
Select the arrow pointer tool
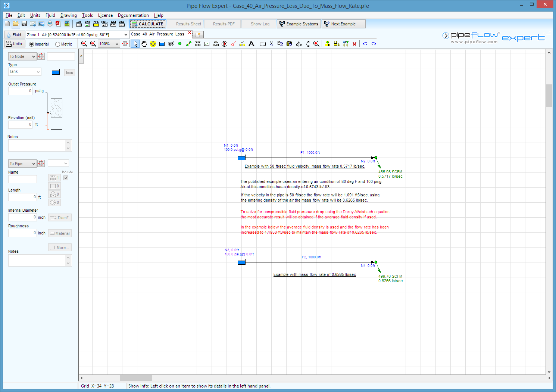[x=135, y=44]
